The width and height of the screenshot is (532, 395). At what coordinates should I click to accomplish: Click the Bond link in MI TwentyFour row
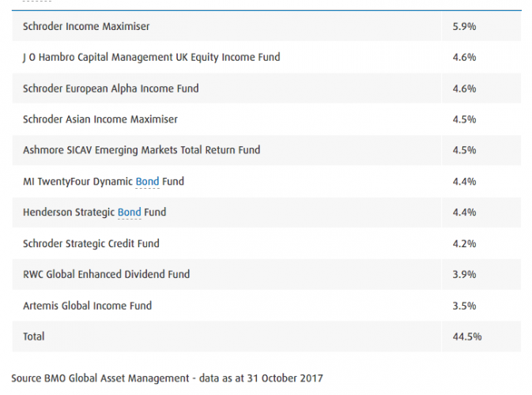[x=147, y=182]
